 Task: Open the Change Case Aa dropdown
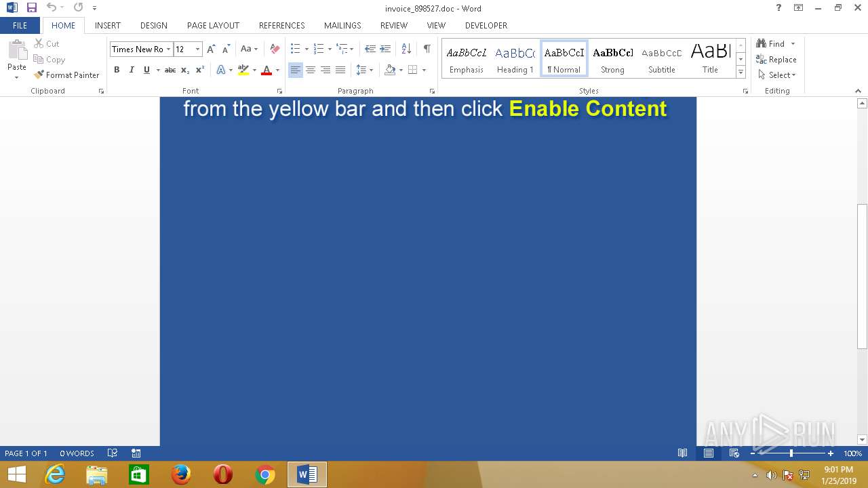249,49
